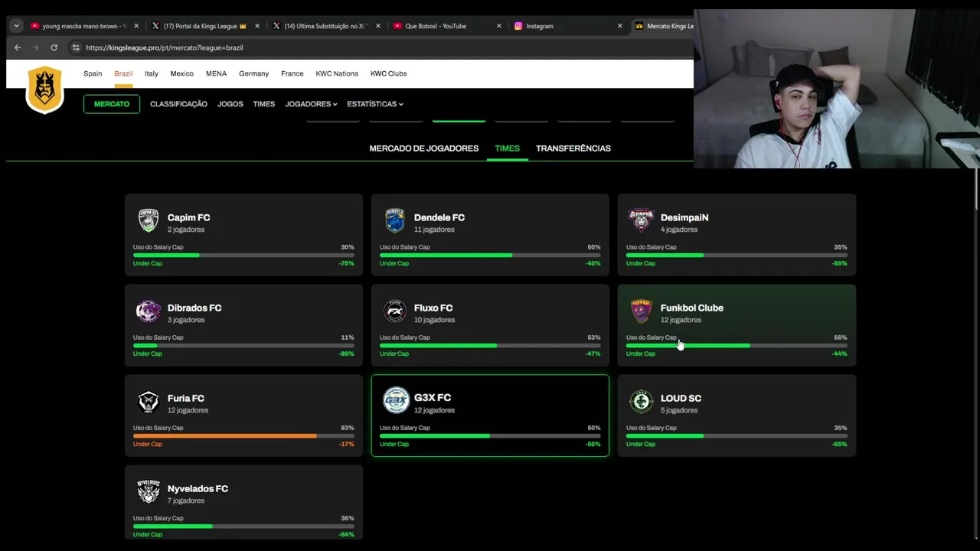Screen dimensions: 980x551
Task: Select MENA league
Action: point(216,73)
